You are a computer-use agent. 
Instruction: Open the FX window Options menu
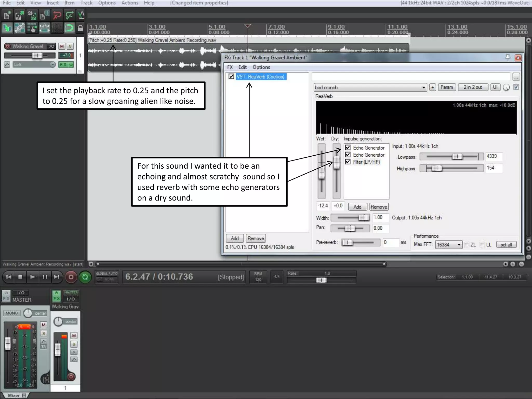click(x=261, y=67)
